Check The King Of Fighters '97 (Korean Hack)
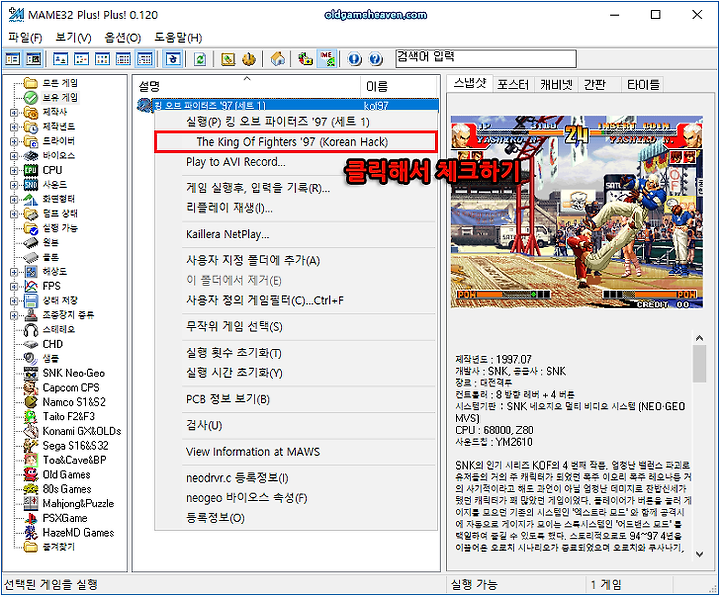This screenshot has width=720, height=597. click(x=296, y=142)
